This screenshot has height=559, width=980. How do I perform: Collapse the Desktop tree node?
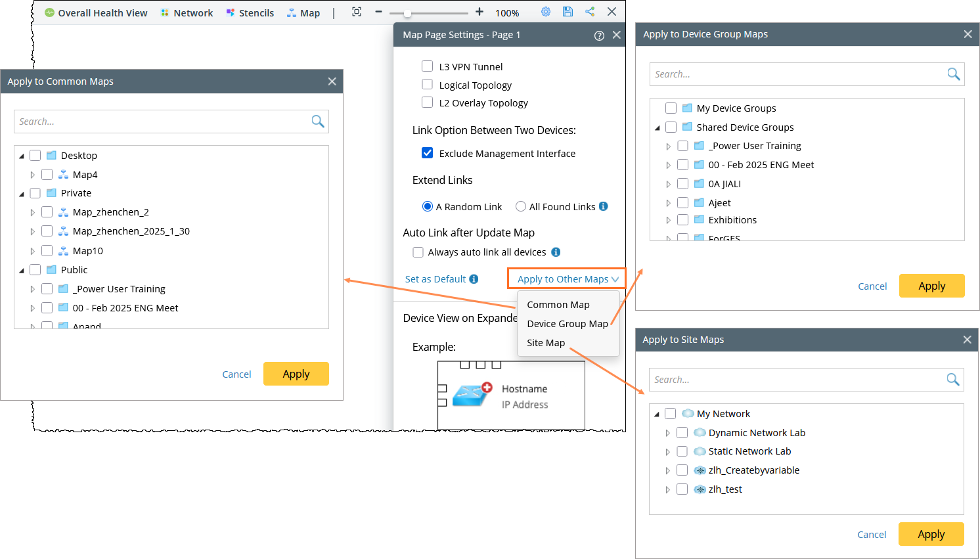tap(22, 156)
